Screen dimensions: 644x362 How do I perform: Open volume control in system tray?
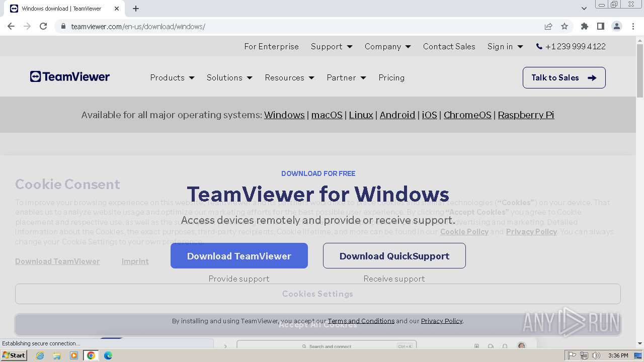pyautogui.click(x=596, y=355)
